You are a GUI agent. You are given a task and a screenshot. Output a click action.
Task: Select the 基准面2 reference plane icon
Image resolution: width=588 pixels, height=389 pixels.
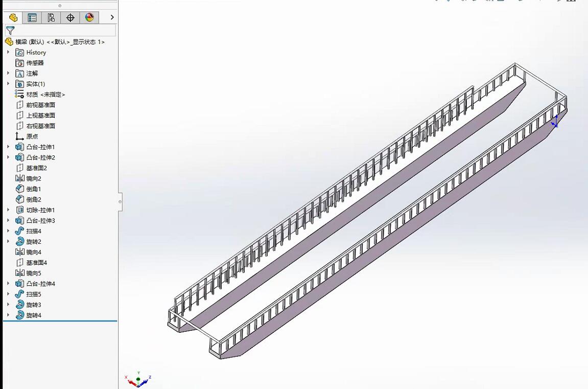pyautogui.click(x=19, y=168)
